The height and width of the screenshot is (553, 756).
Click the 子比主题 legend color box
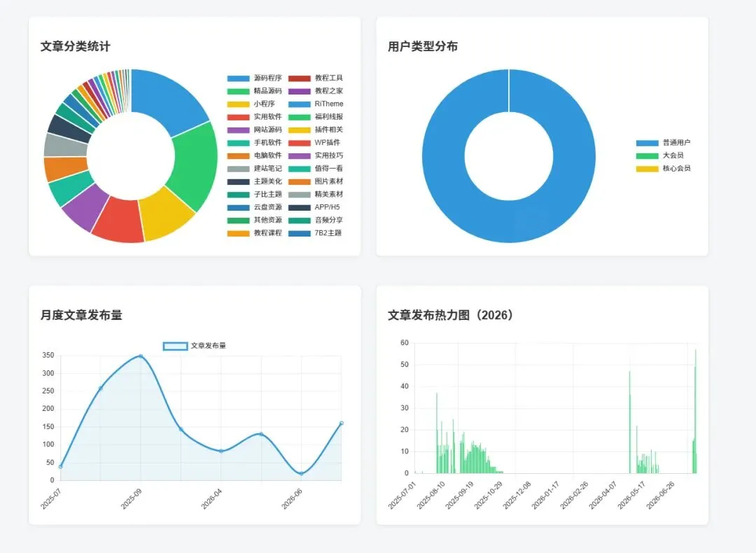tap(238, 195)
